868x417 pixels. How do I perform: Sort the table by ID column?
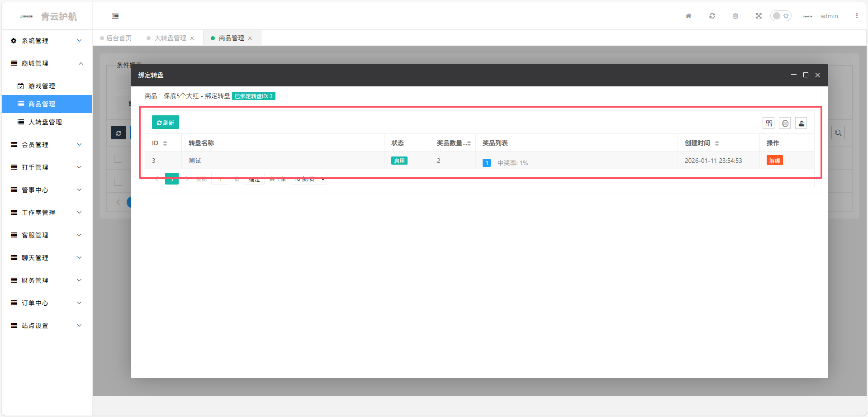[x=165, y=143]
